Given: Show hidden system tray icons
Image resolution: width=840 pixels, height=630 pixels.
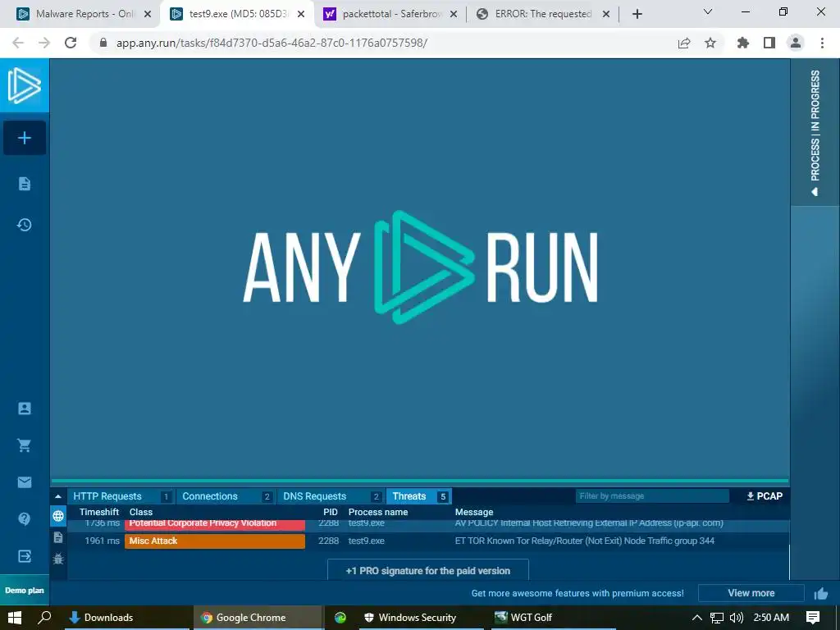Looking at the screenshot, I should pyautogui.click(x=697, y=618).
